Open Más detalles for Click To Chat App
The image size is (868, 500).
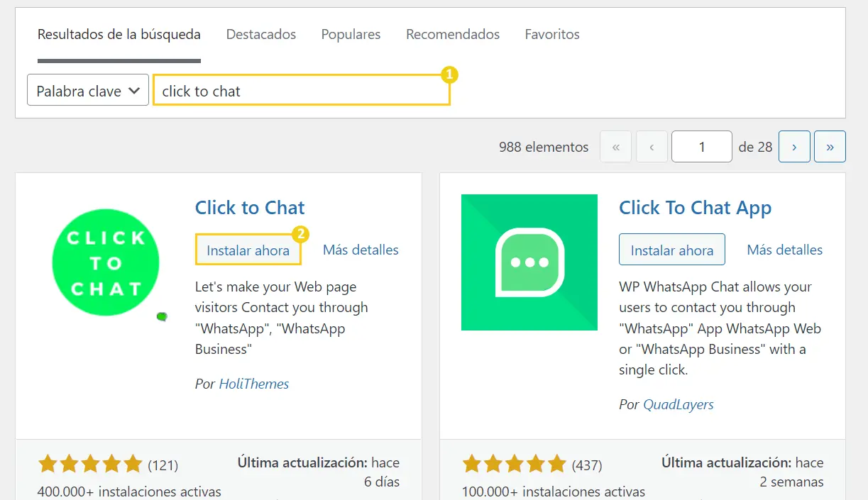(785, 250)
